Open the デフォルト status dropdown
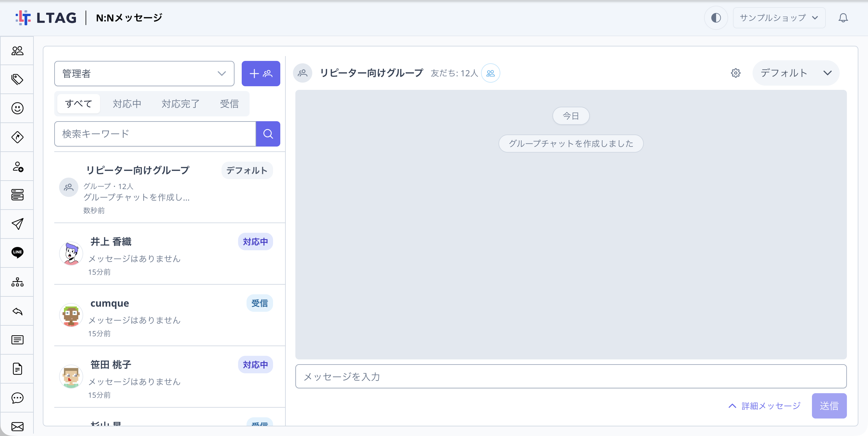The image size is (868, 436). tap(796, 73)
